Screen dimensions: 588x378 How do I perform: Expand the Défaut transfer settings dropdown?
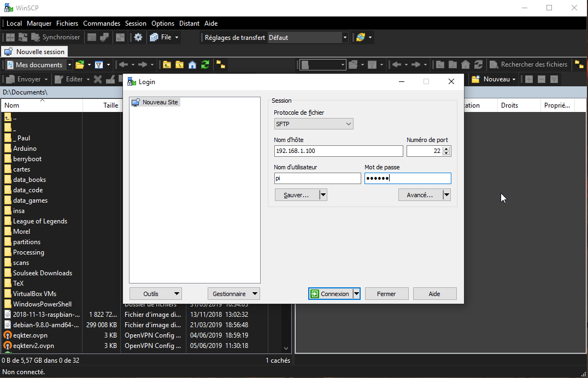coord(345,37)
